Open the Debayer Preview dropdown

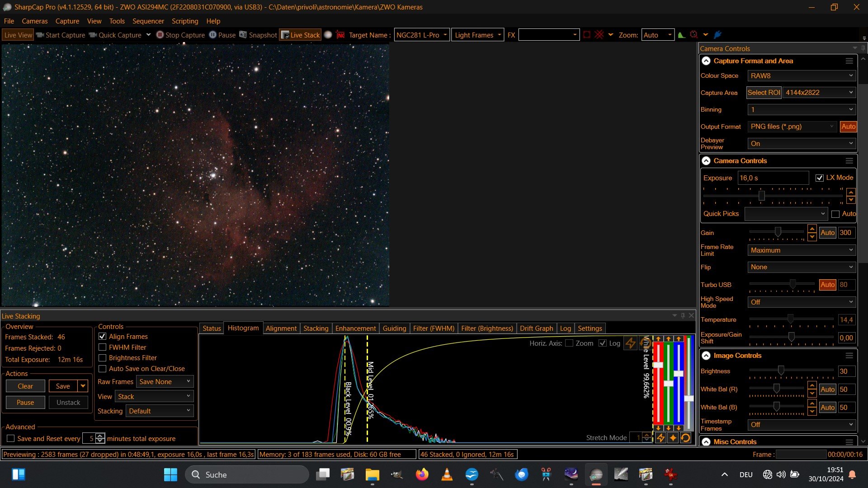802,144
